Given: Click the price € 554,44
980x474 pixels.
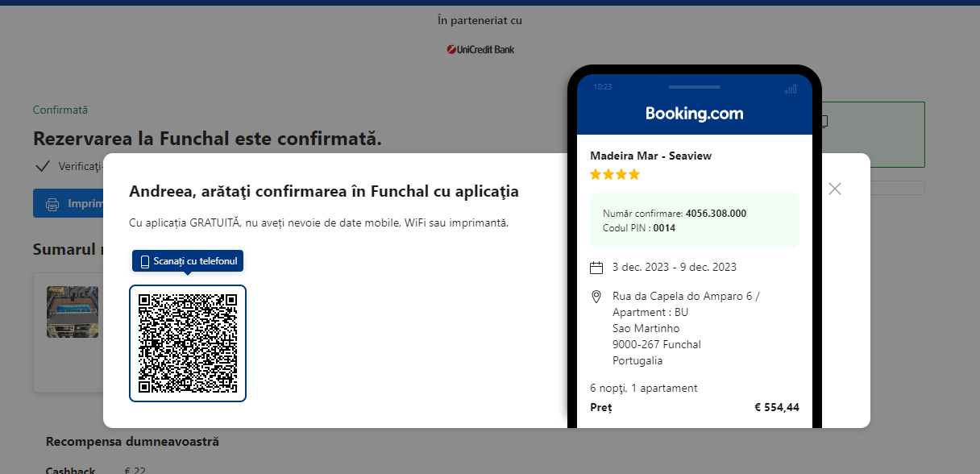Looking at the screenshot, I should (x=776, y=407).
